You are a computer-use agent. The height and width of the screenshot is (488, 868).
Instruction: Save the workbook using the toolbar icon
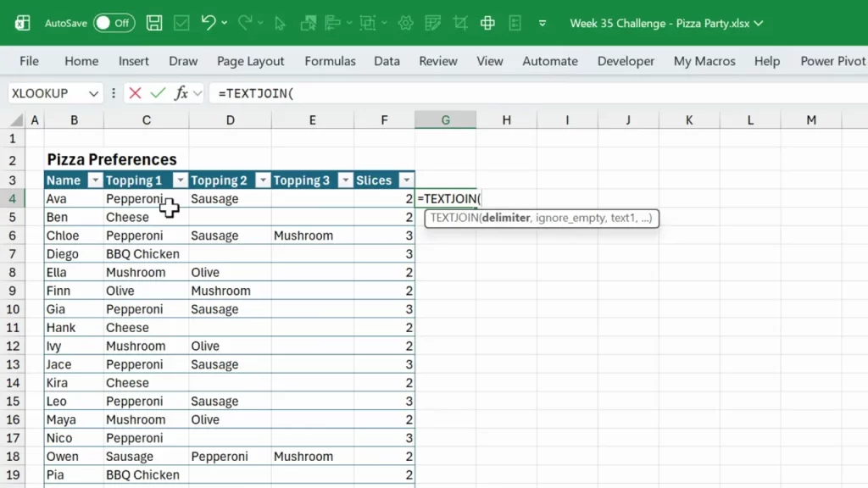tap(153, 23)
